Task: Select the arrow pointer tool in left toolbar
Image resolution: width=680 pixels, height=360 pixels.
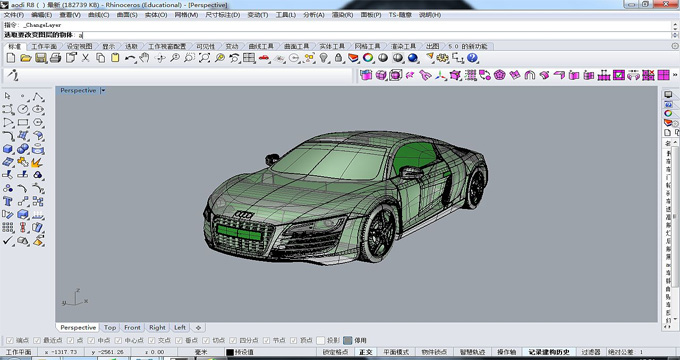Action: pyautogui.click(x=7, y=96)
